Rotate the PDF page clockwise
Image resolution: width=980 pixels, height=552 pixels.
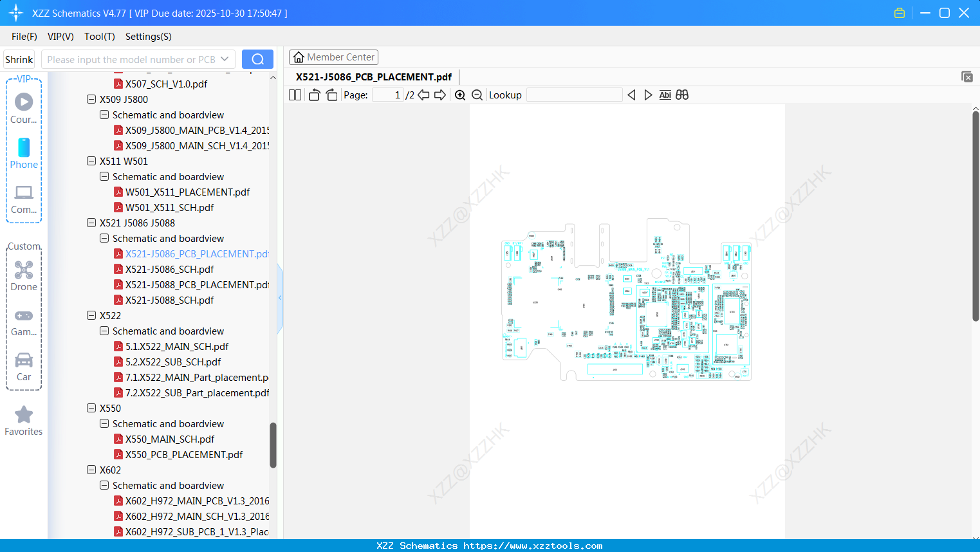point(331,95)
